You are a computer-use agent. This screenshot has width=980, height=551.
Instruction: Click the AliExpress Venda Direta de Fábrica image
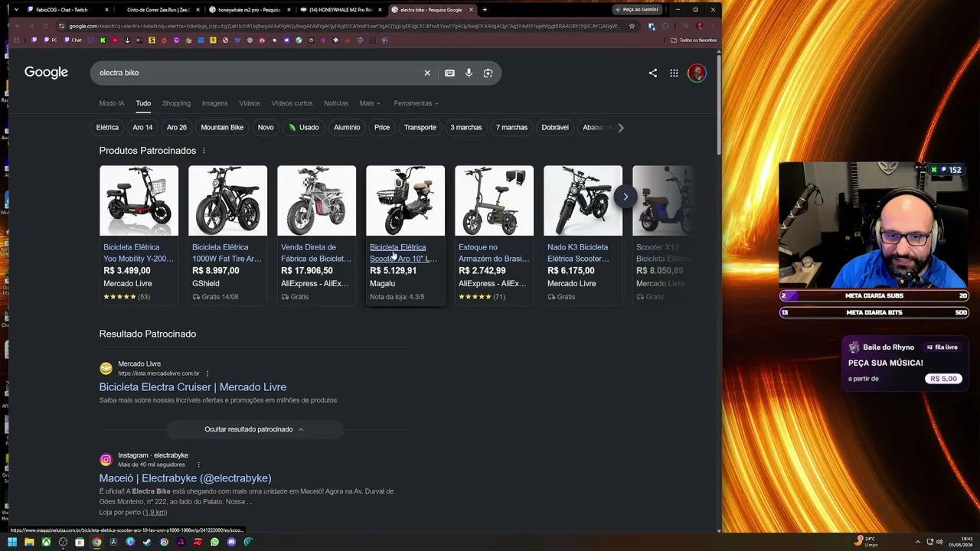point(317,201)
